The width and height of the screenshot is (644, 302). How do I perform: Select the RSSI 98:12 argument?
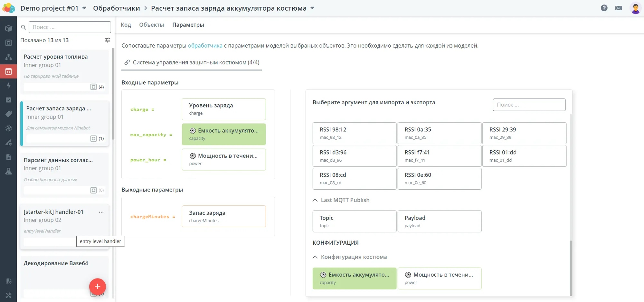354,133
